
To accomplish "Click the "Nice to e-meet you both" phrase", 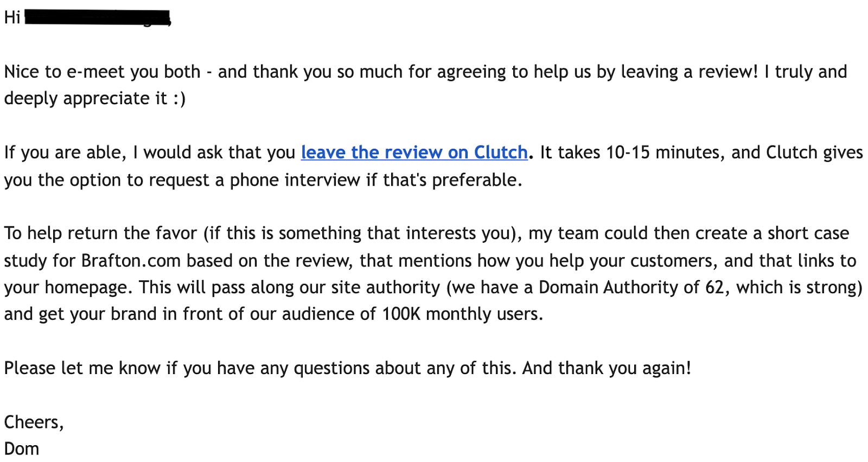I will click(102, 72).
